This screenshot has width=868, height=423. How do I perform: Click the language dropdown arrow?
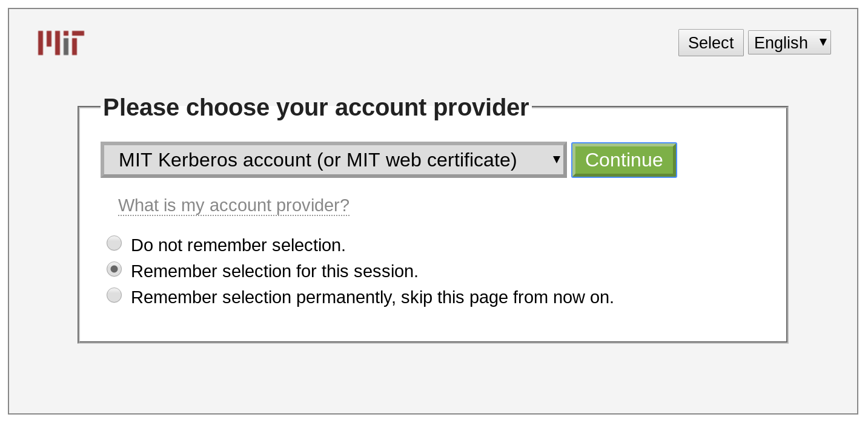823,42
